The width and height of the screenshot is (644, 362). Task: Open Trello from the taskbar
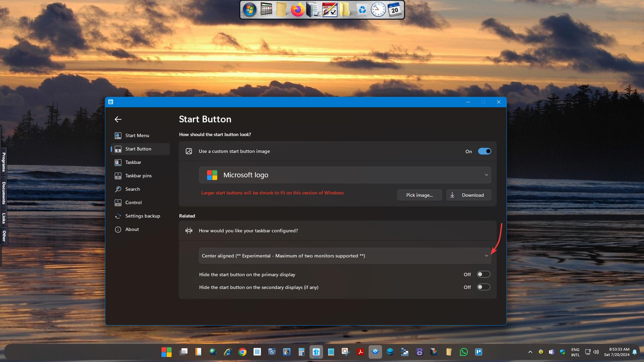[479, 352]
